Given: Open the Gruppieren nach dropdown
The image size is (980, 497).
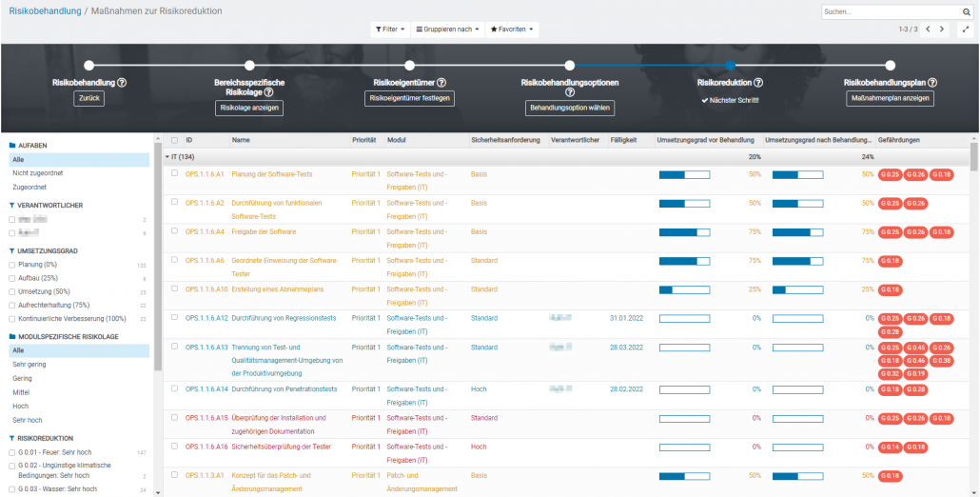Looking at the screenshot, I should (x=446, y=30).
